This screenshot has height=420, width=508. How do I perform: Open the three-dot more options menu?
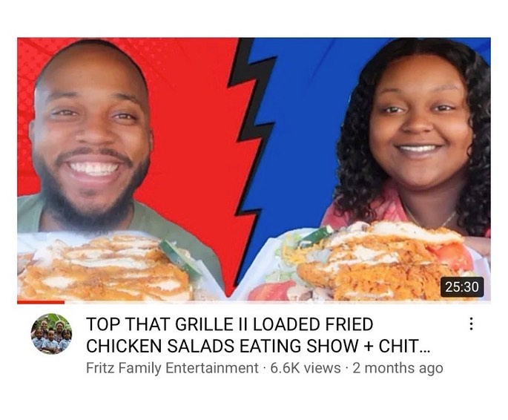(x=472, y=324)
